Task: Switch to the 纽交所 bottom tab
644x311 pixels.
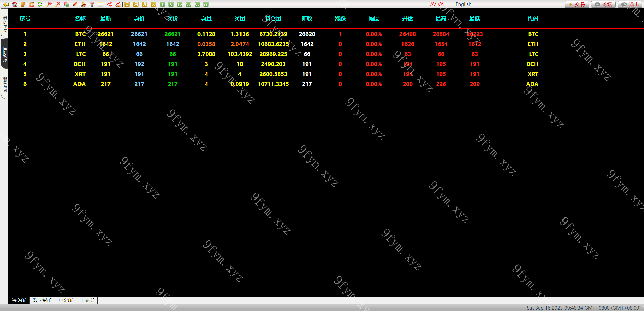Action: click(x=19, y=300)
